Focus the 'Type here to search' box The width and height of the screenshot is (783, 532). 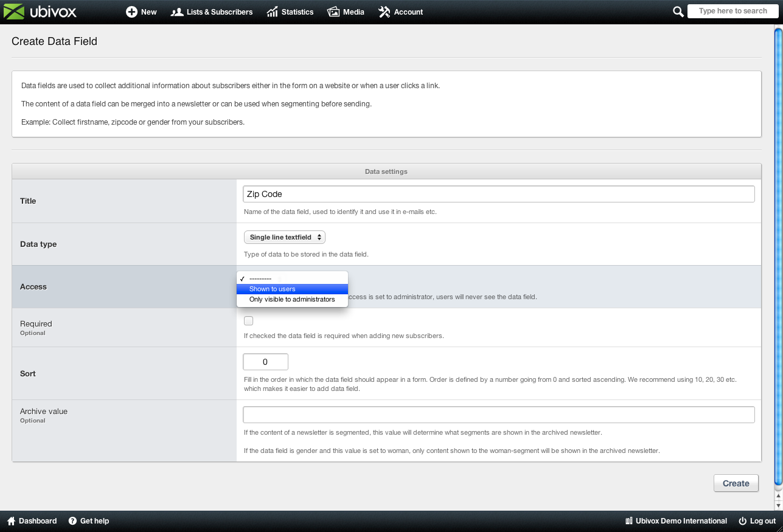click(733, 11)
